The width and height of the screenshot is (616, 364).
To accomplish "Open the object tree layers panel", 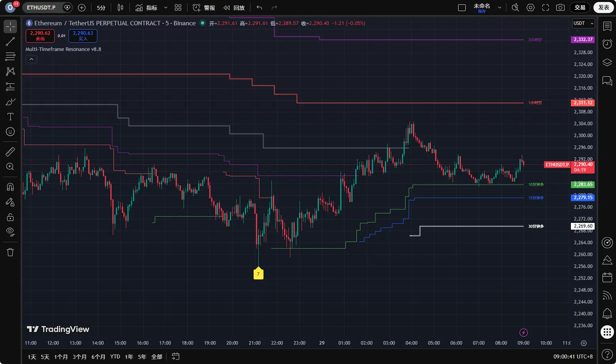I will 607,62.
